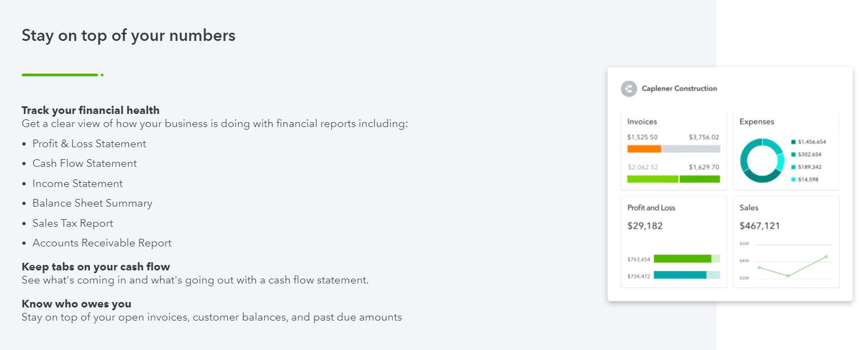Click the Sales total $467,121
Image resolution: width=868 pixels, height=350 pixels.
coord(760,226)
